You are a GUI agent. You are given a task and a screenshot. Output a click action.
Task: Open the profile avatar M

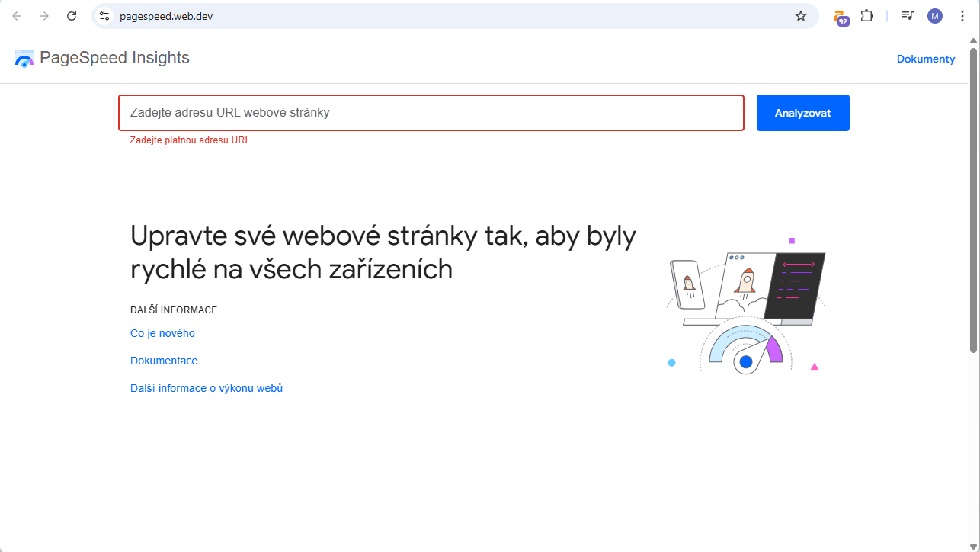935,16
